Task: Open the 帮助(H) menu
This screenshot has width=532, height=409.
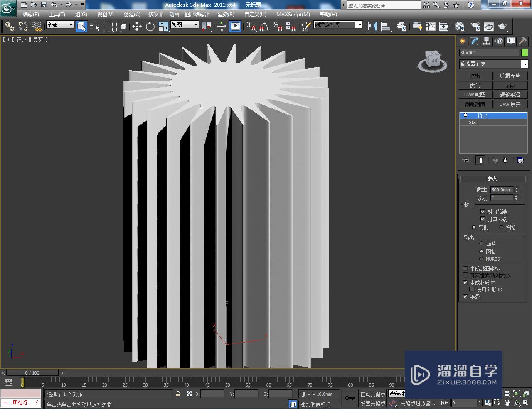Action: click(328, 14)
